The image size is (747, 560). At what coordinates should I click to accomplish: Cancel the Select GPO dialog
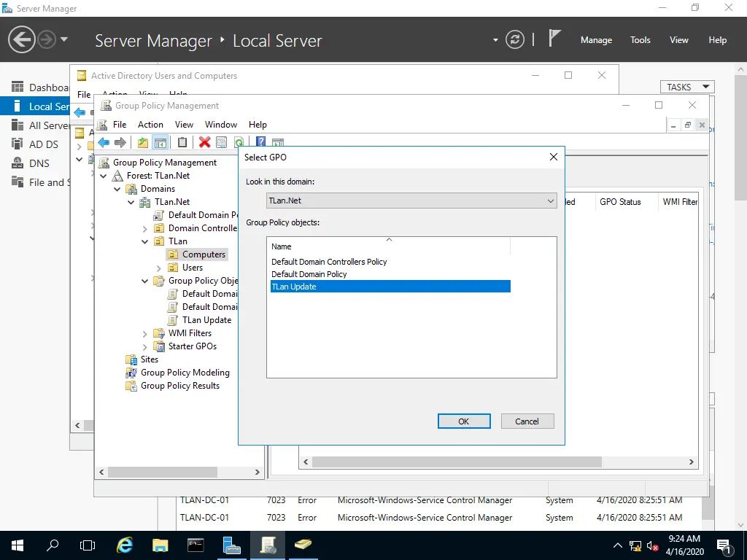point(527,421)
